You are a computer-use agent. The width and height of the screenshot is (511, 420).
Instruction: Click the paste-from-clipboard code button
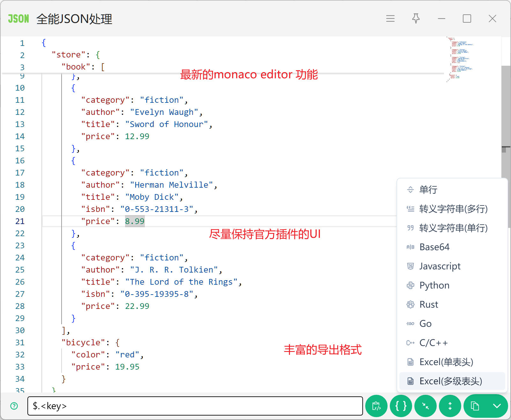376,406
